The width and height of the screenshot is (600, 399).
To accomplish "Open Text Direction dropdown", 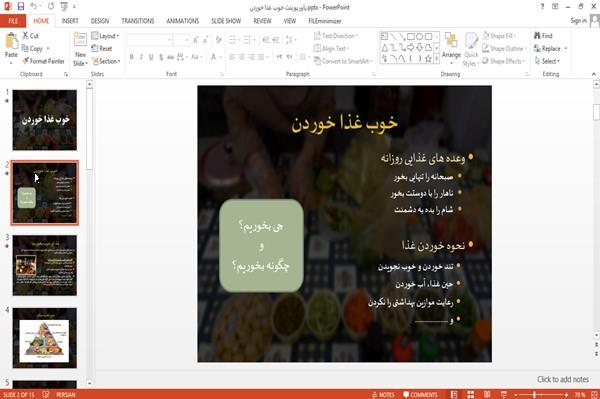I will (x=336, y=36).
